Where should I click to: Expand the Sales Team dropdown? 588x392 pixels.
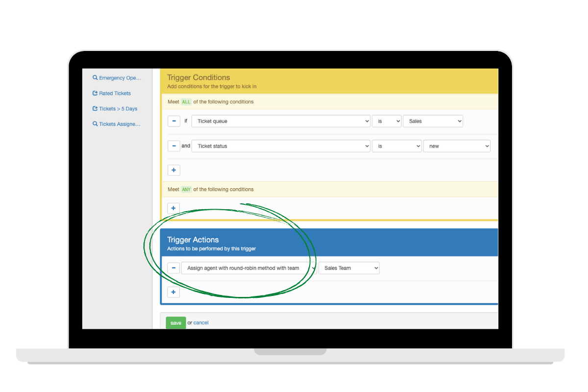pyautogui.click(x=349, y=268)
